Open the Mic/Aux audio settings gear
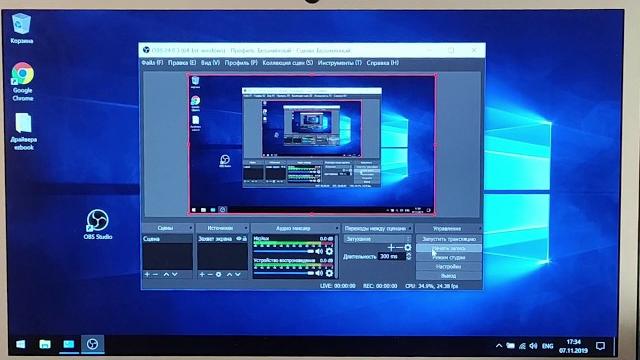640x360 pixels. (329, 251)
